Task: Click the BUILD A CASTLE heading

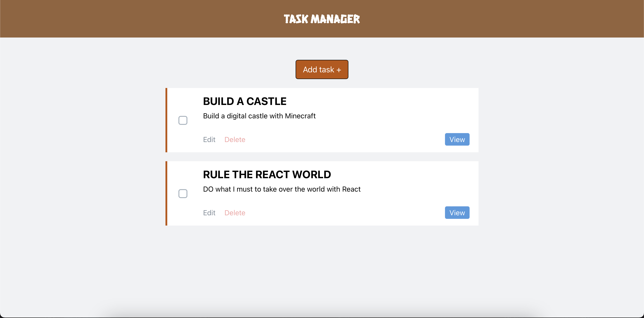Action: 244,101
